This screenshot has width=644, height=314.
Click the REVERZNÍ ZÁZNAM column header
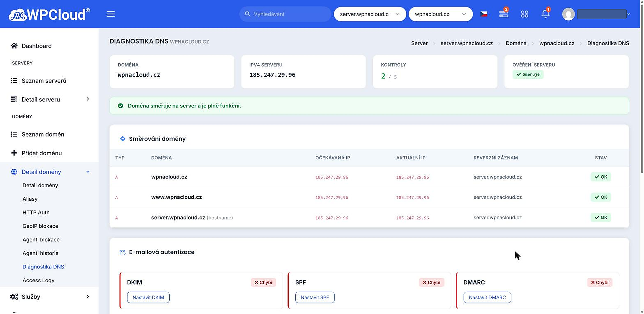(x=496, y=158)
